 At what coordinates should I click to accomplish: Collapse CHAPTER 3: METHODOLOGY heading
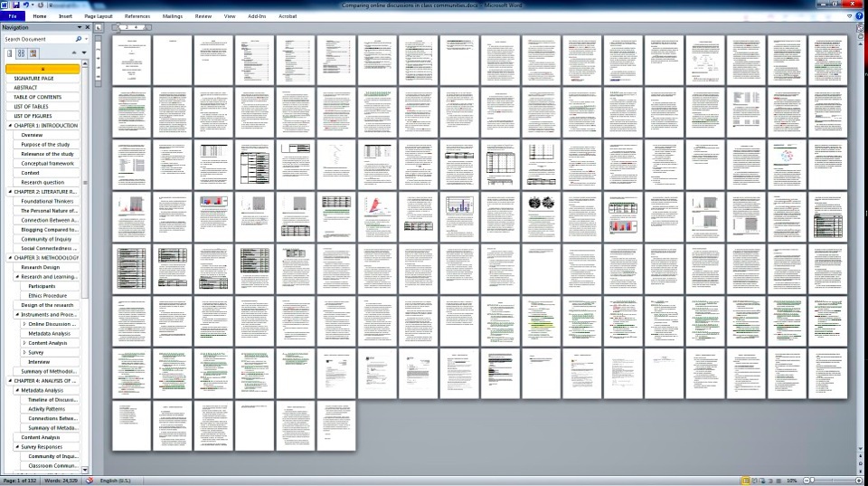tap(10, 258)
